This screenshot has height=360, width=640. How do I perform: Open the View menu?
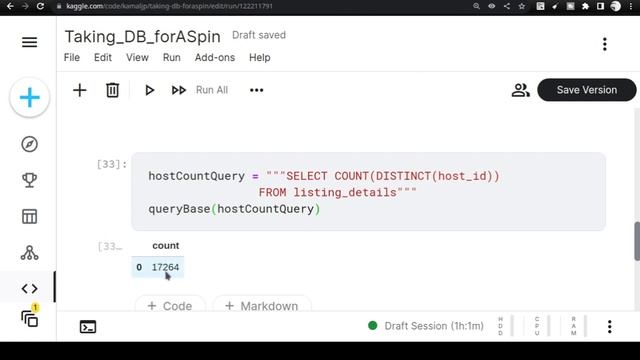coord(137,58)
